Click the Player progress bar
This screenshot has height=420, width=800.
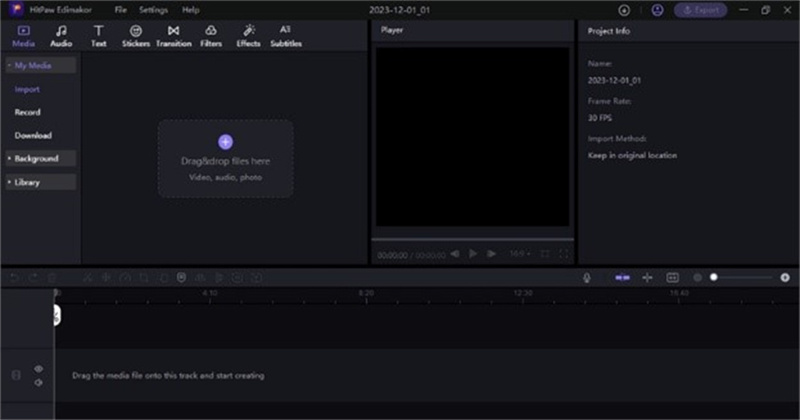point(472,239)
